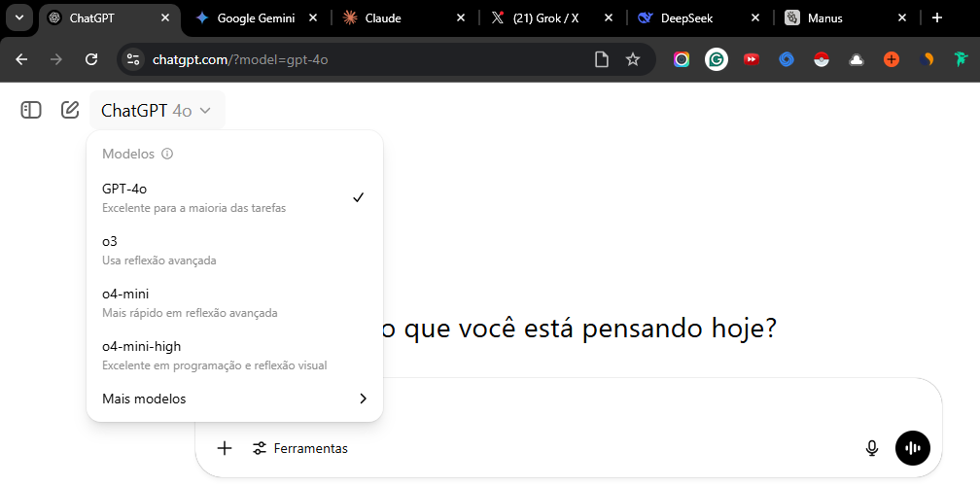Open the ChatGPT 4o model selector
The height and width of the screenshot is (486, 980).
(157, 111)
